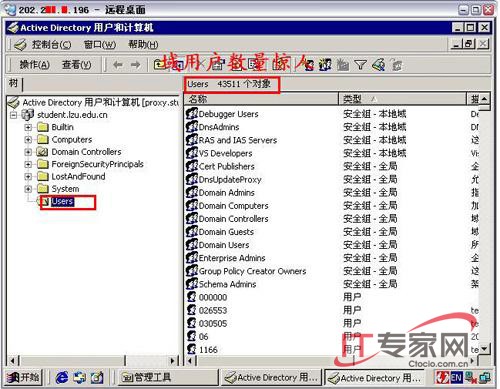This screenshot has height=389, width=500.
Task: Open the 窗口(W) menu
Action: tap(100, 45)
